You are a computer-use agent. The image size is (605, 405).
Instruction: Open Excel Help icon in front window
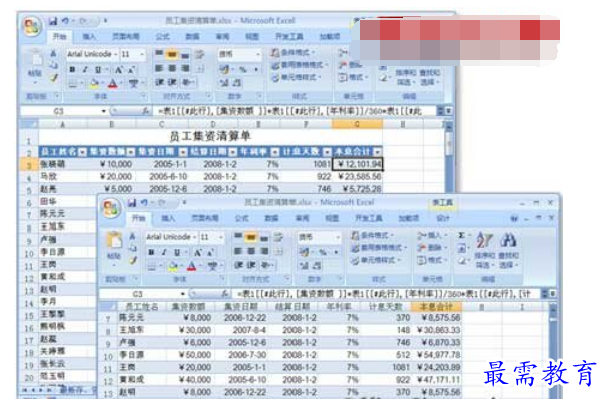click(x=514, y=218)
